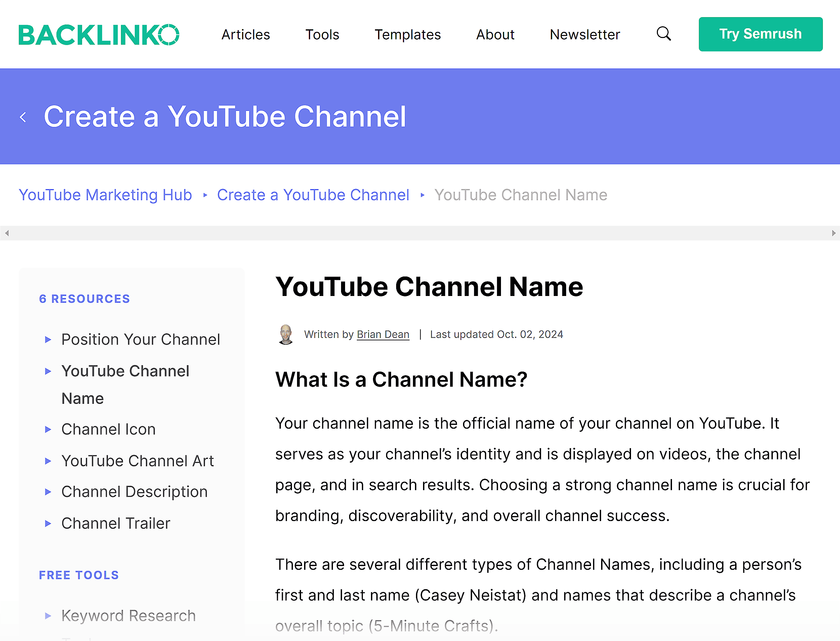Open the About menu
840x641 pixels.
495,34
